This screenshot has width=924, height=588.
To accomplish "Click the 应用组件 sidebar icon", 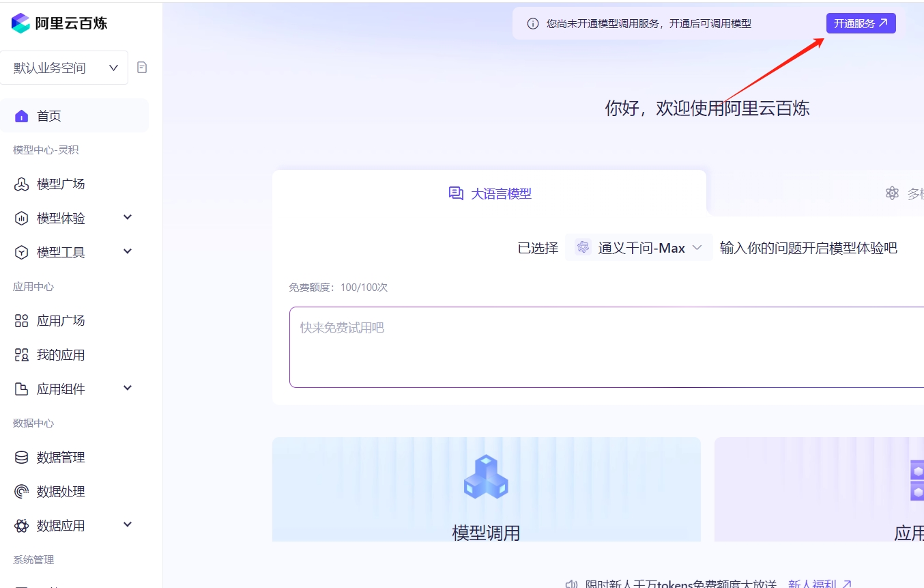I will tap(22, 389).
